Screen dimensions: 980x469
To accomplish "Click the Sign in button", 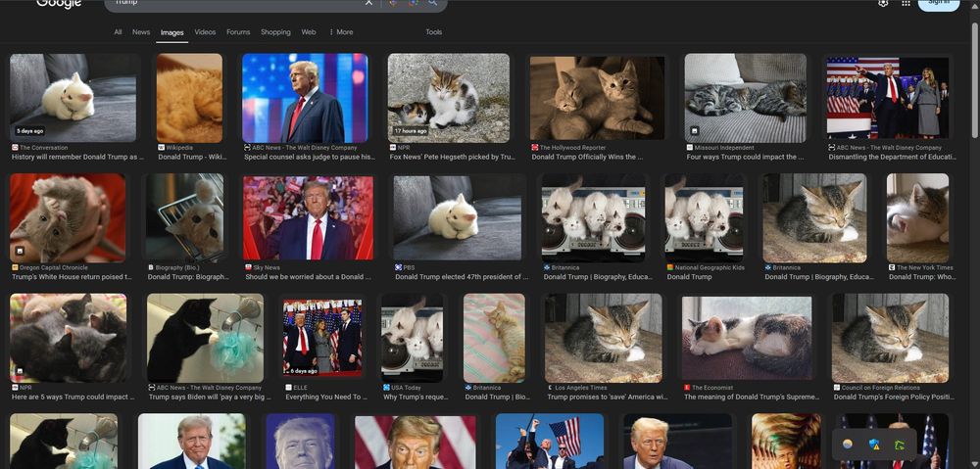I will pyautogui.click(x=939, y=4).
